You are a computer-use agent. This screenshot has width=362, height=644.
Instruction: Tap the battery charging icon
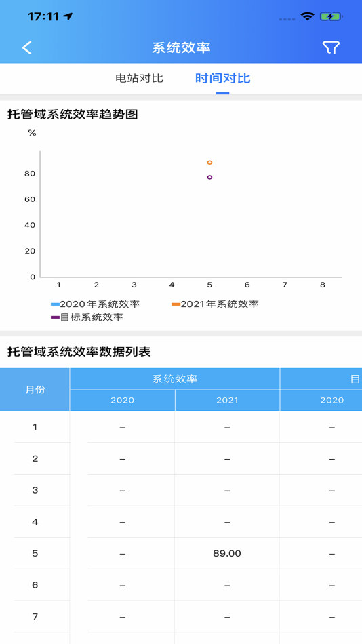click(331, 16)
